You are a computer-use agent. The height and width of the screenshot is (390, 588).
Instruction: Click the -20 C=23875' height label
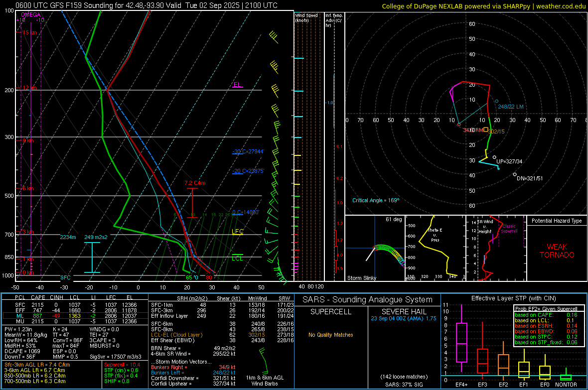tap(248, 171)
